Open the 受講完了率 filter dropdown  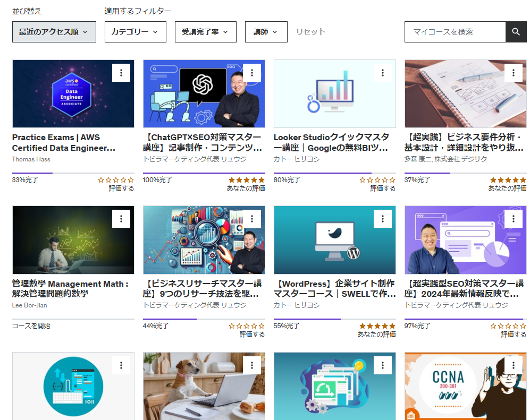(x=205, y=32)
